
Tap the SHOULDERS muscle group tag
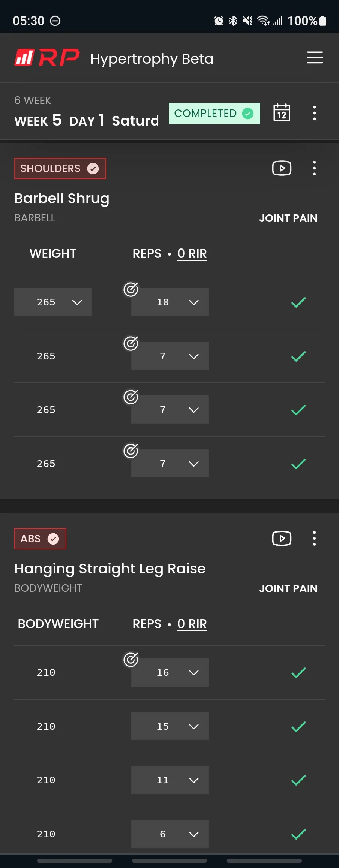pyautogui.click(x=60, y=169)
